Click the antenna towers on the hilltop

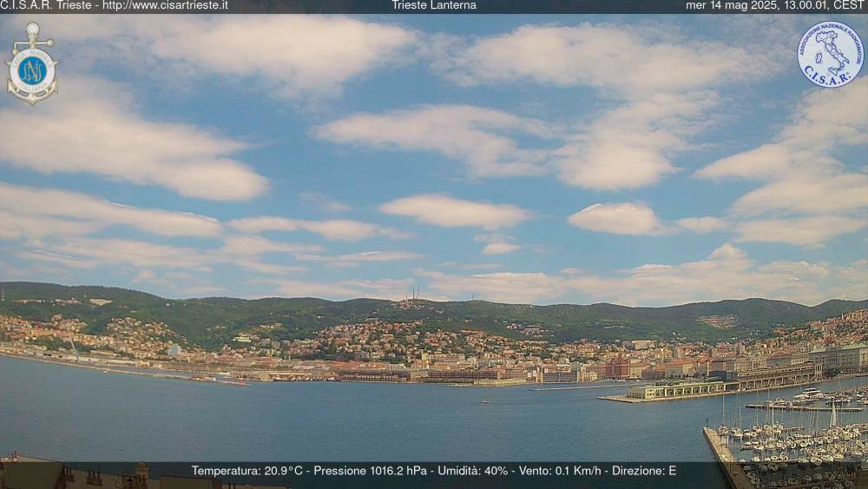[x=415, y=295]
